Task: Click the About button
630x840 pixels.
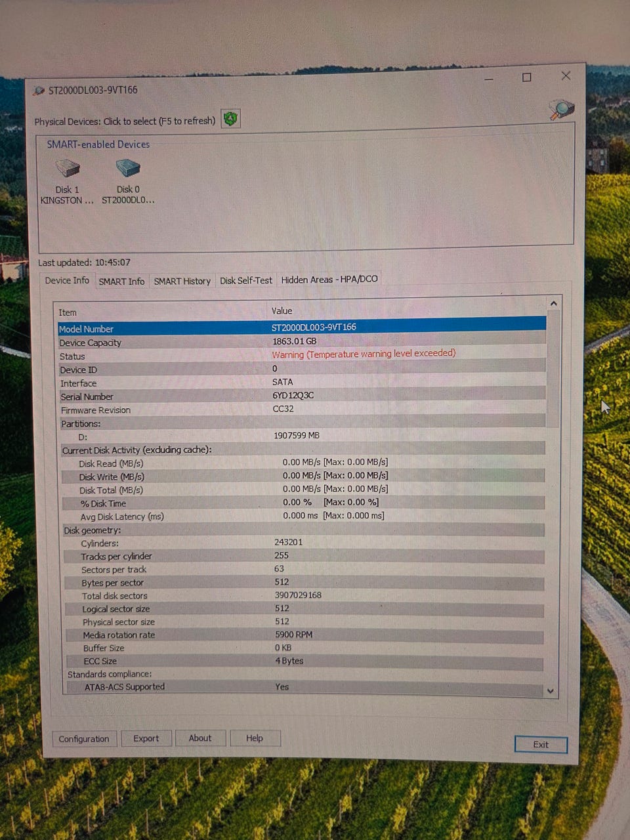Action: pos(200,738)
